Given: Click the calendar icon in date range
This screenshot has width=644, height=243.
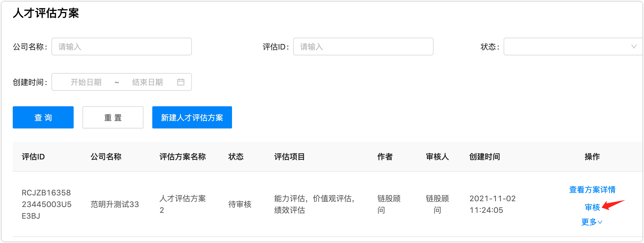Looking at the screenshot, I should (x=181, y=82).
